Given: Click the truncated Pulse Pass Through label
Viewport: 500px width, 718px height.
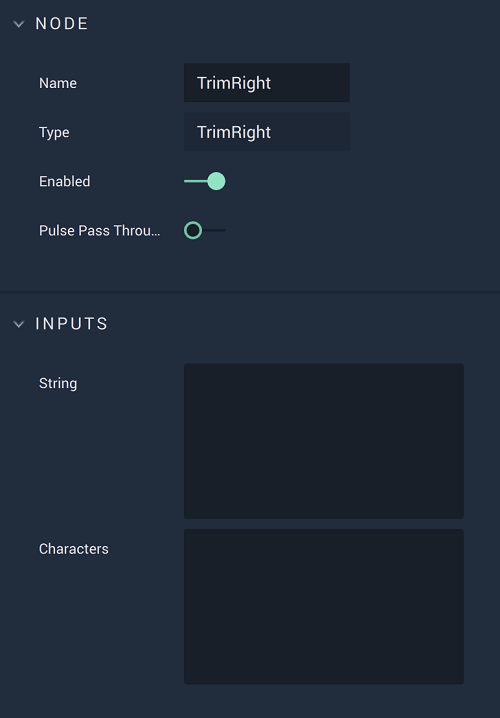Looking at the screenshot, I should (100, 230).
